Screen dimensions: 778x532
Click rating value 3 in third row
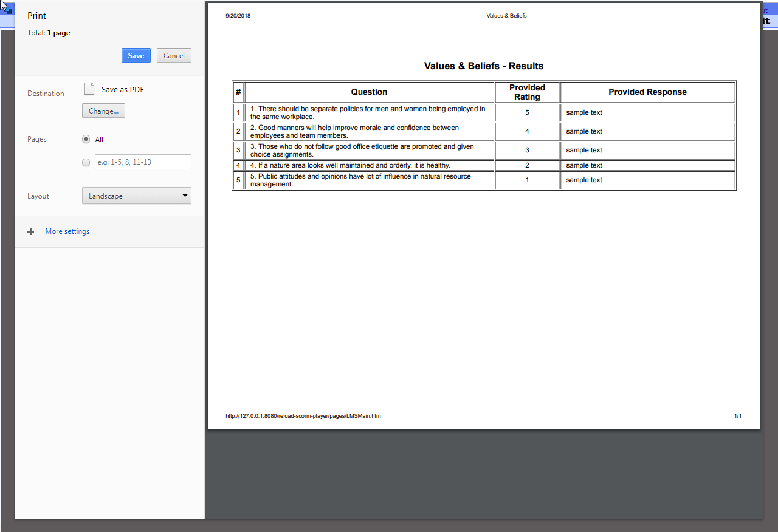[527, 150]
